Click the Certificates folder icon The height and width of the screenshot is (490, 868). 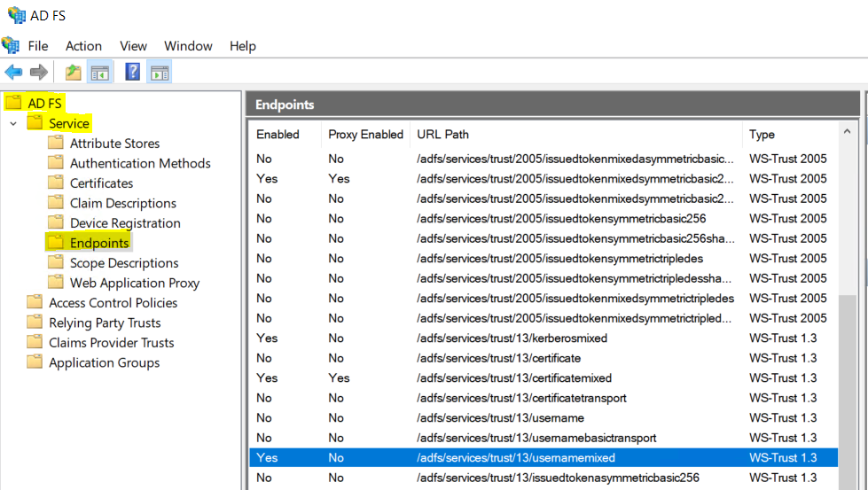(55, 183)
